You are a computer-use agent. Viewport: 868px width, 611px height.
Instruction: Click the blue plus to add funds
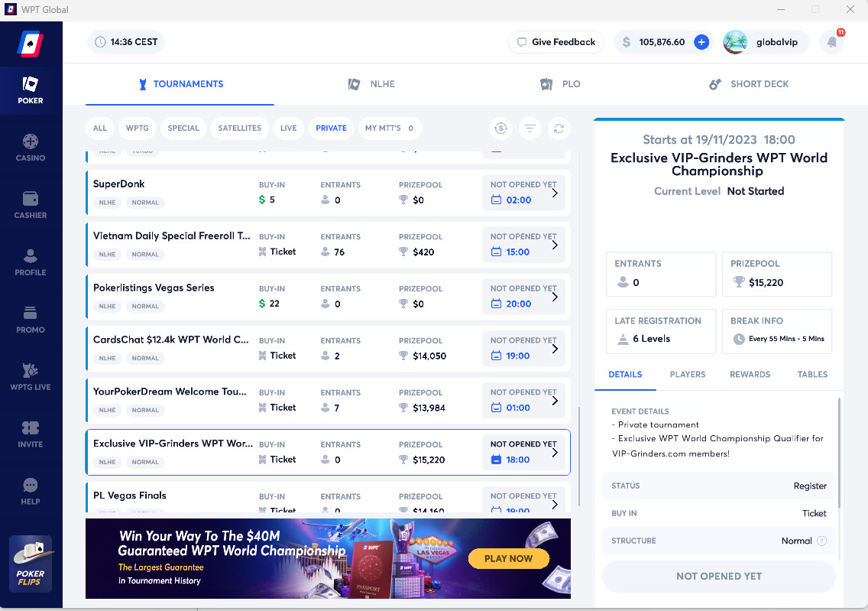coord(701,42)
